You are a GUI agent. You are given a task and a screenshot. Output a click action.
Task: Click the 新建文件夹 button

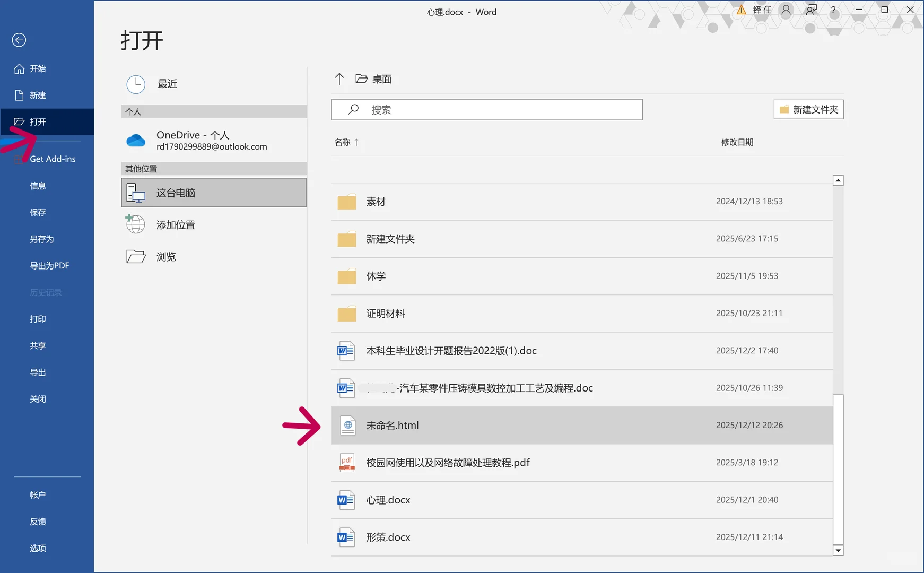808,109
